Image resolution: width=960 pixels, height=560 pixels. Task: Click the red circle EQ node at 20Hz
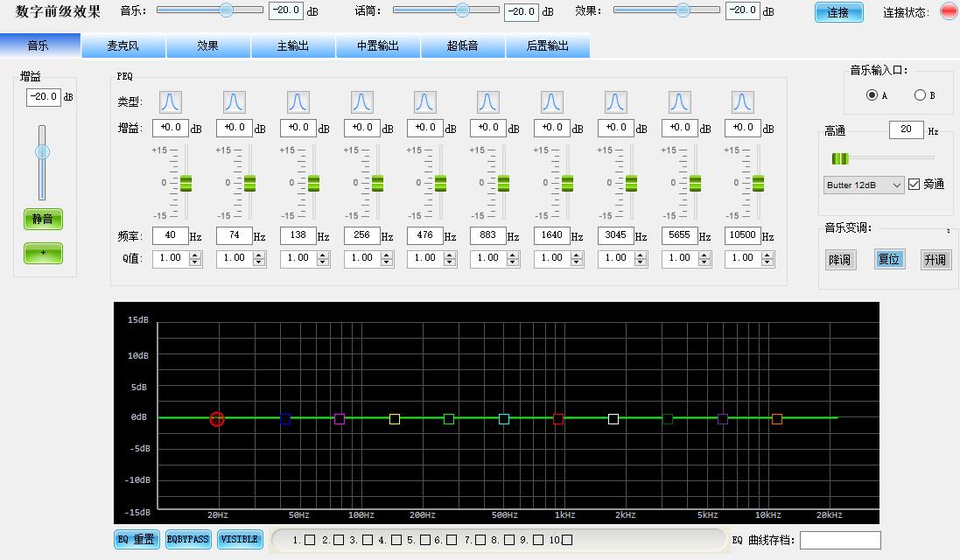(217, 419)
